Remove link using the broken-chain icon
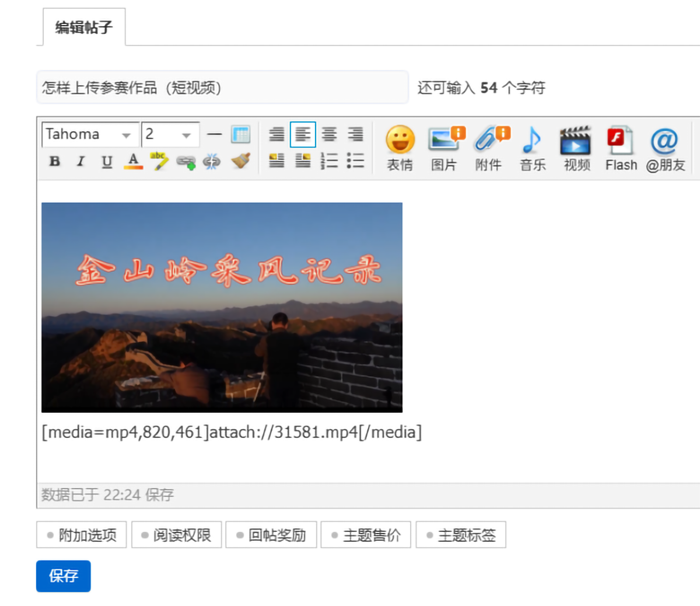The height and width of the screenshot is (606, 700). (x=212, y=162)
